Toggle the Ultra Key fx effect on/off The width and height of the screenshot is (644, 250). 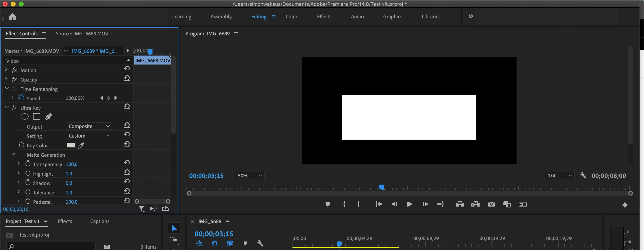pyautogui.click(x=15, y=108)
